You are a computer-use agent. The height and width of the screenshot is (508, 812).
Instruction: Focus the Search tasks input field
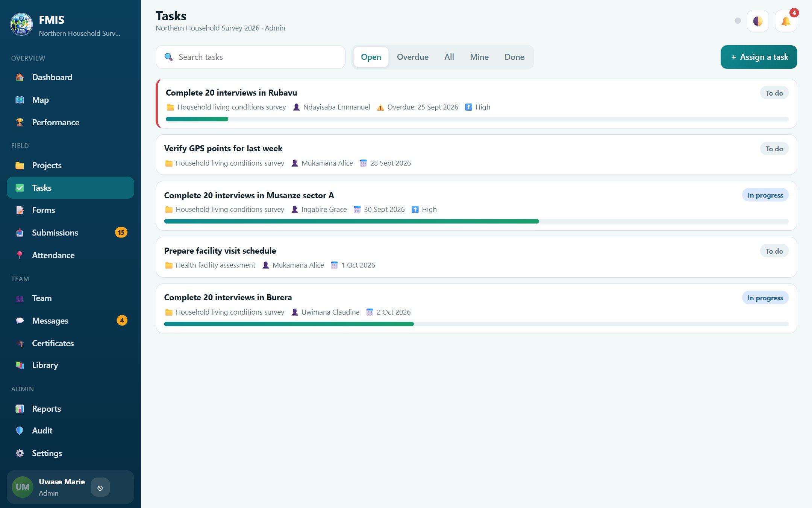click(251, 57)
